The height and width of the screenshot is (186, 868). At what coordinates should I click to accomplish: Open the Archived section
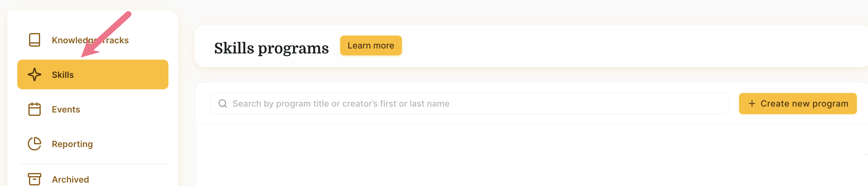(70, 179)
